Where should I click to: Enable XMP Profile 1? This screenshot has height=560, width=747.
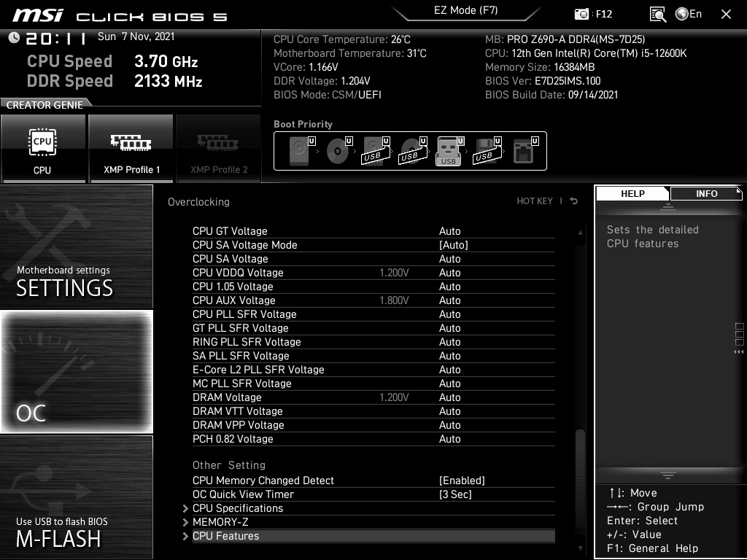click(x=131, y=149)
